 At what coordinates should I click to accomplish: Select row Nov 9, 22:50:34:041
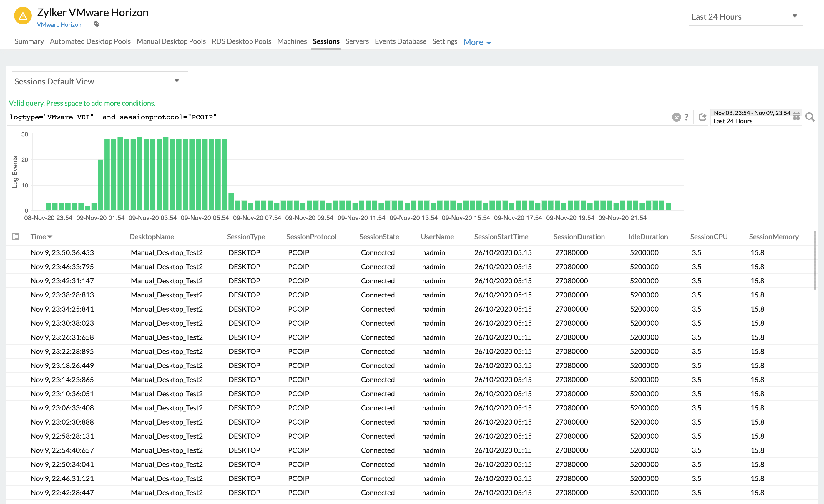coord(412,464)
